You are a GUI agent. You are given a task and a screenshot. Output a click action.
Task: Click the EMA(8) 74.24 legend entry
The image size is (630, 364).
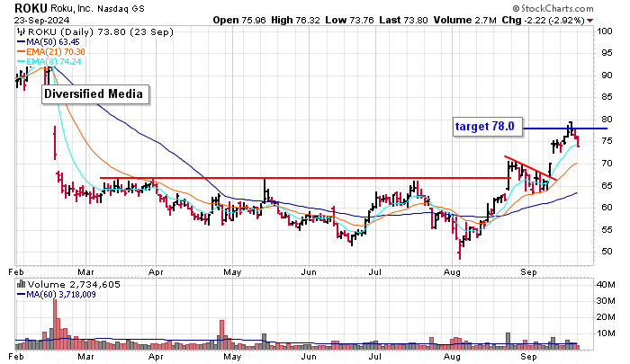click(49, 61)
